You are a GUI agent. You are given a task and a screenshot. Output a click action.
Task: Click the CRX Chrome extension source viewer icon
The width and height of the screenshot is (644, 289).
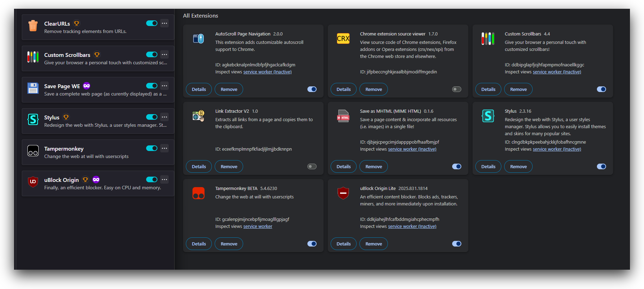[x=343, y=38]
